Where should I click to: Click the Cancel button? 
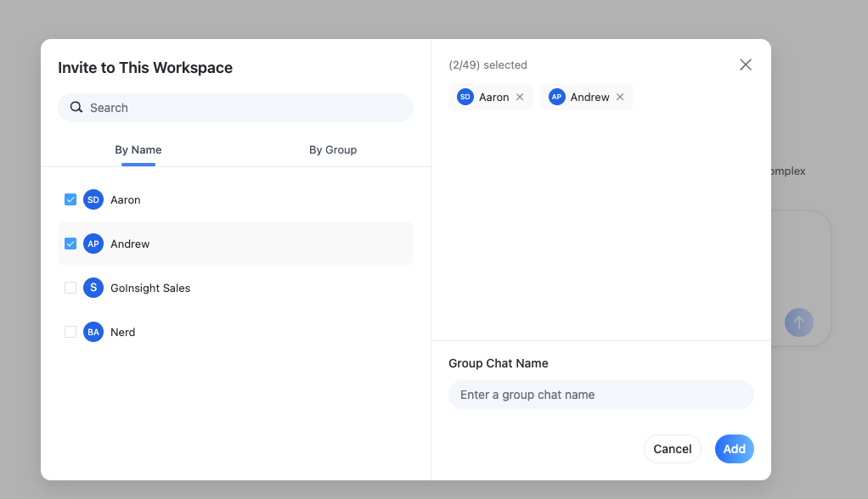tap(672, 449)
